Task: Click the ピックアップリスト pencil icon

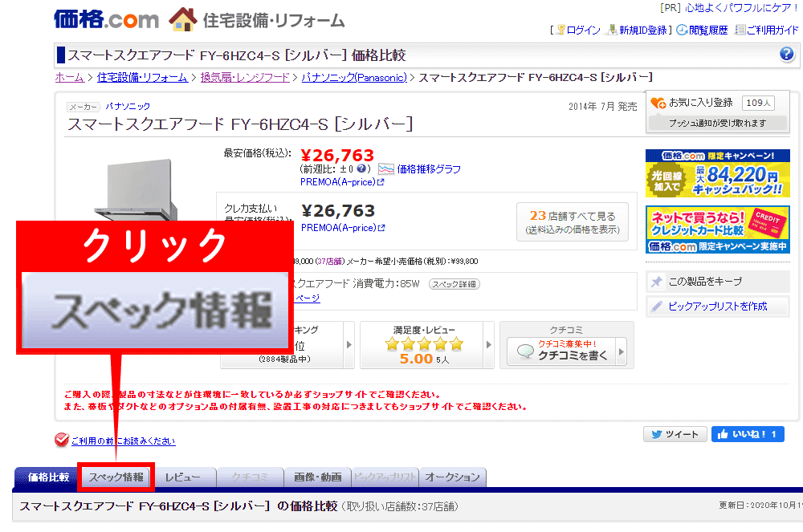Action: point(657,307)
